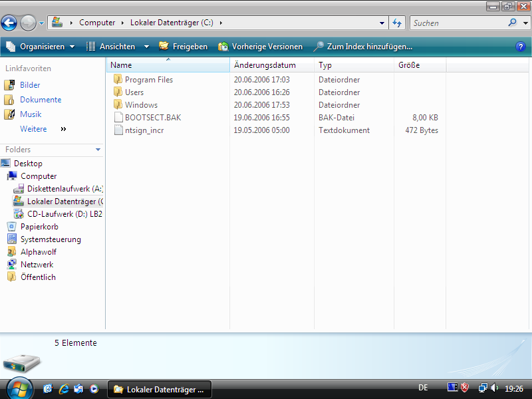The width and height of the screenshot is (532, 399).
Task: Open the Program Files folder
Action: click(148, 80)
